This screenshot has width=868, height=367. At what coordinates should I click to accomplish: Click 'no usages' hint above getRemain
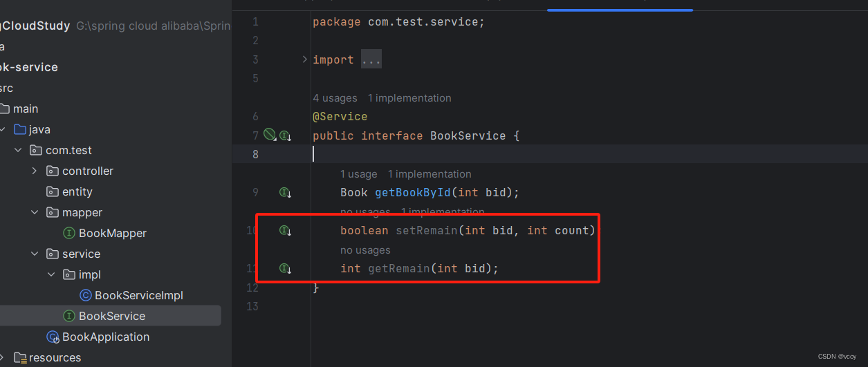365,250
